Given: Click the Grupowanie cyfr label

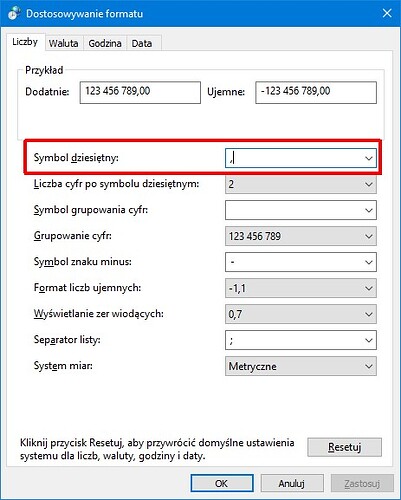Looking at the screenshot, I should pyautogui.click(x=73, y=236).
